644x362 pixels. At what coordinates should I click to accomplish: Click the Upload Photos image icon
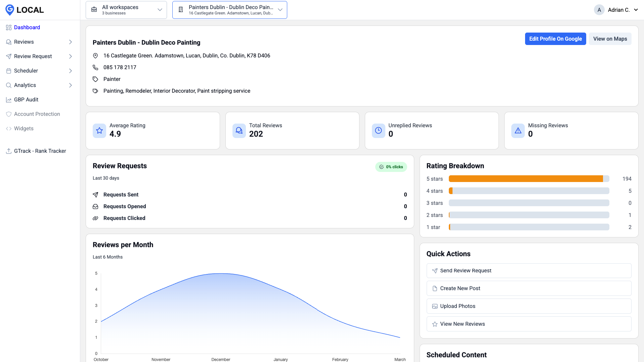click(x=434, y=306)
